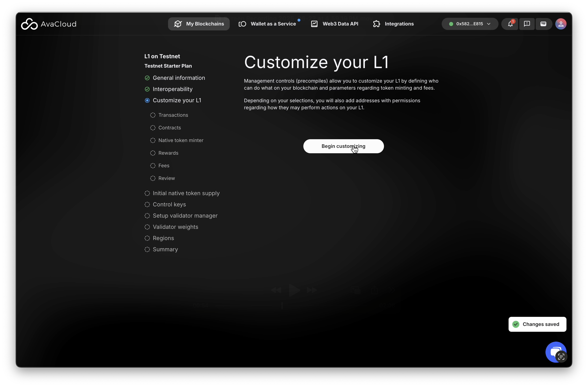Select the General information completed step
This screenshot has height=387, width=588.
tap(179, 78)
